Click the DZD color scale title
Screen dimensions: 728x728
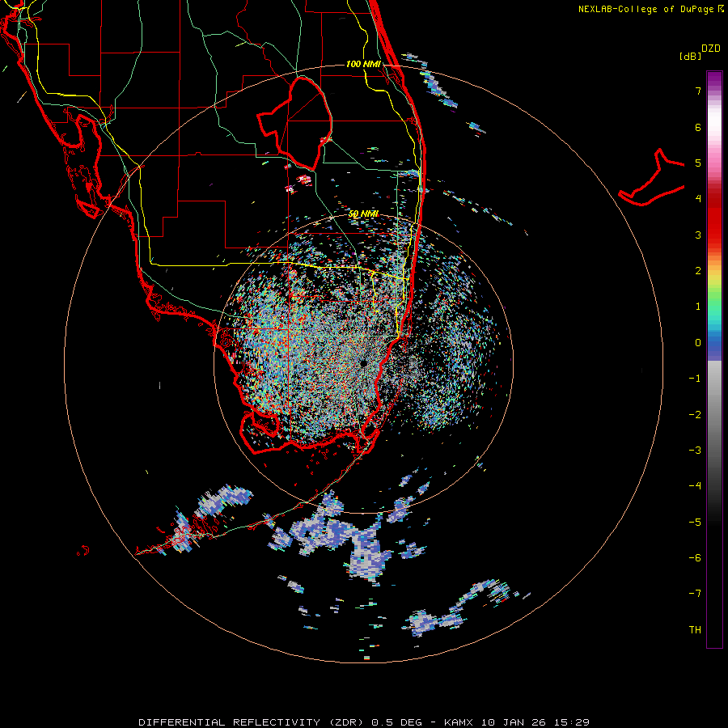[x=711, y=49]
